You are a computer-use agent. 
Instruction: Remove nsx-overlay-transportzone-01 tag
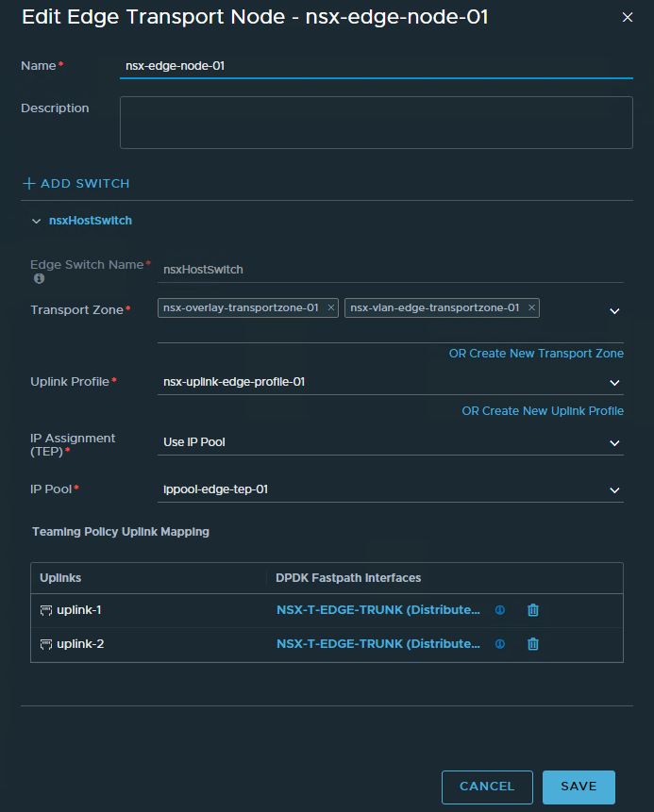click(330, 307)
